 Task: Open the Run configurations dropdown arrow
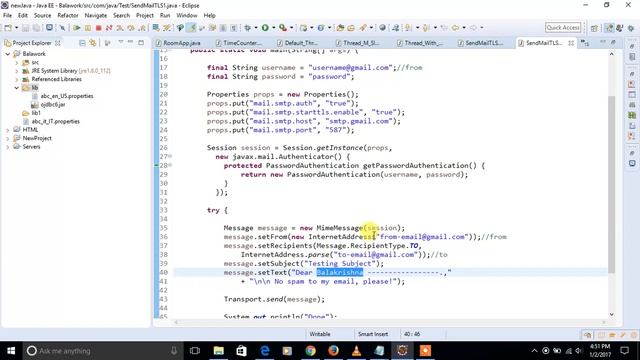pyautogui.click(x=273, y=28)
